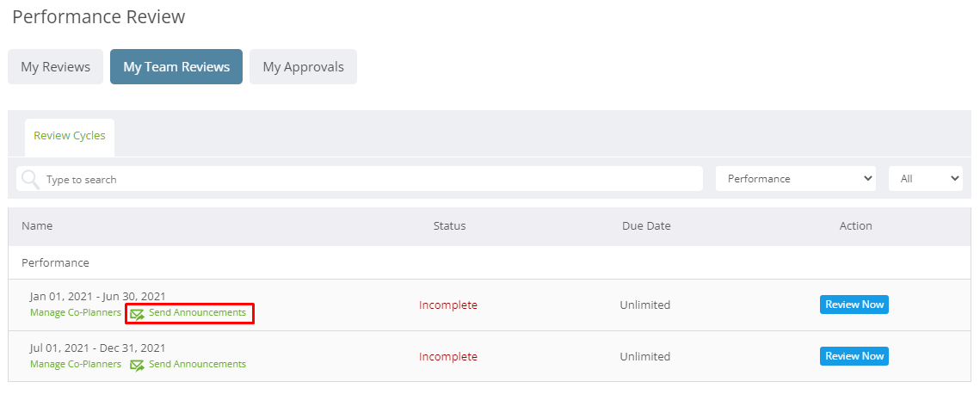Switch to My Reviews tab
Screen dimensions: 980x394
(x=56, y=67)
